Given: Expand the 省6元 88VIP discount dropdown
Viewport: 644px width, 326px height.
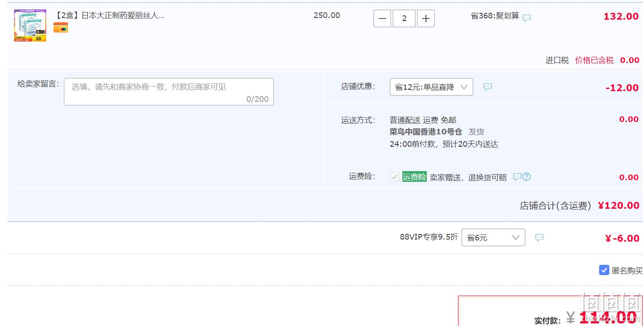Looking at the screenshot, I should [493, 237].
